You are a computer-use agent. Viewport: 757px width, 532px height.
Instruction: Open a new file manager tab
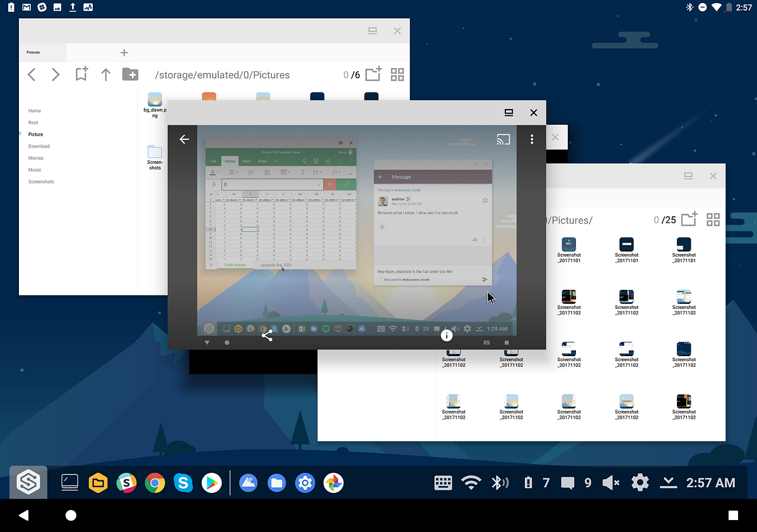click(x=124, y=52)
